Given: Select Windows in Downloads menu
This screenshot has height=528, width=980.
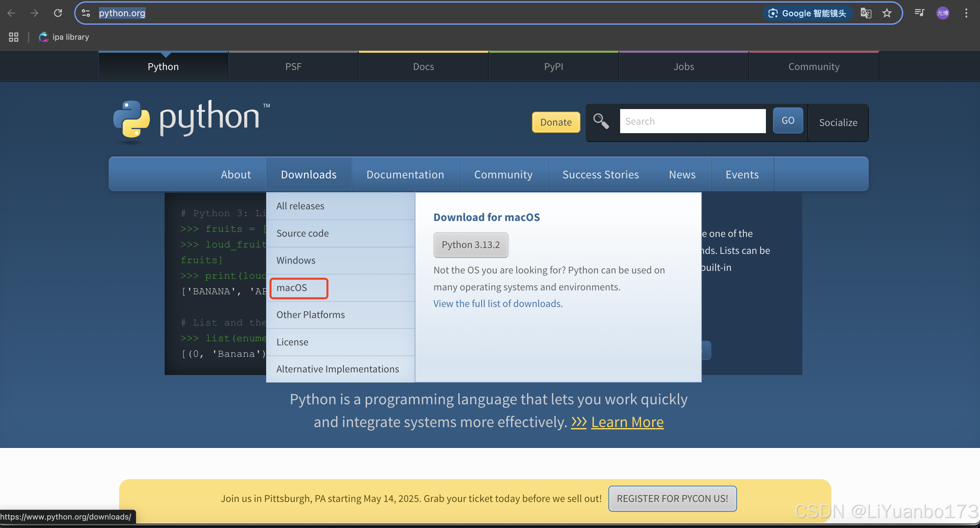Looking at the screenshot, I should point(340,260).
